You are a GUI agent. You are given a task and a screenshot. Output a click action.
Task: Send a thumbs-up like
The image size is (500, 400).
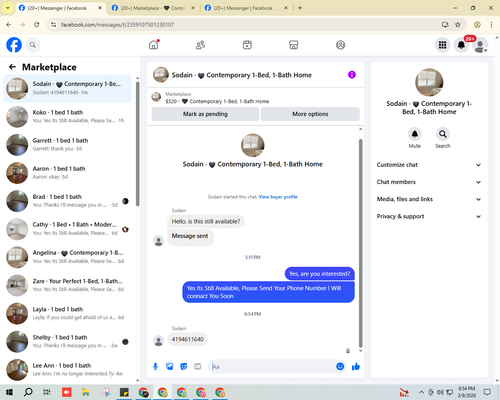pos(356,367)
